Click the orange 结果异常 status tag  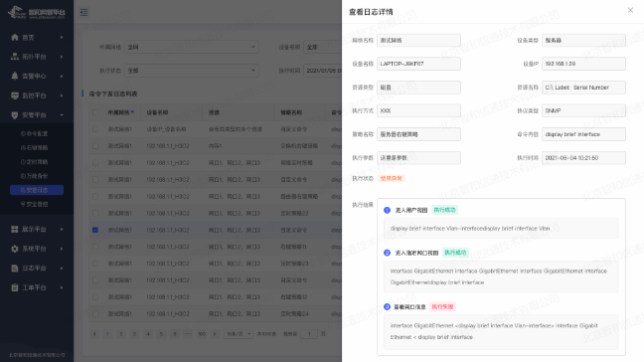click(391, 178)
